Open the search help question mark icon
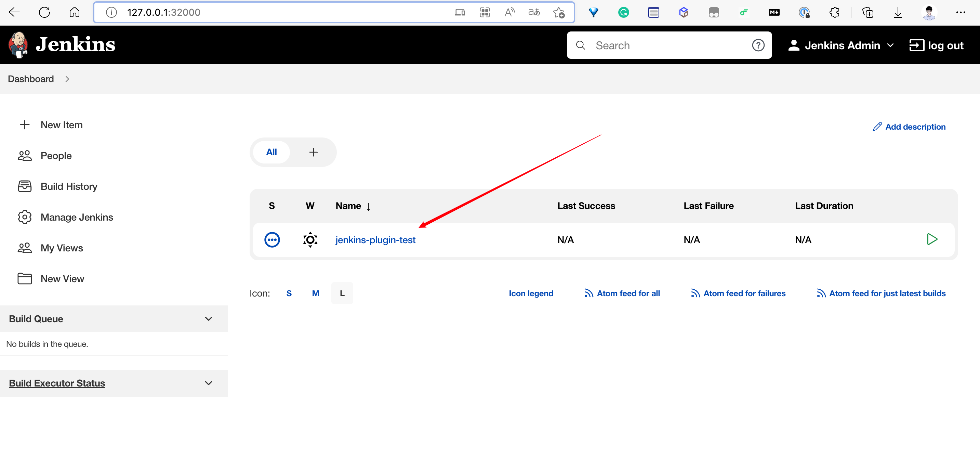The width and height of the screenshot is (980, 472). [758, 45]
